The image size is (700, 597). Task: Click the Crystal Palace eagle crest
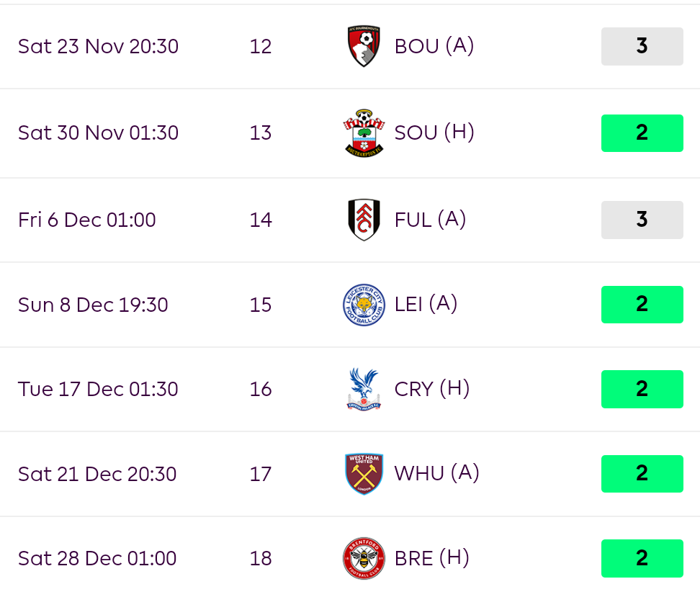364,389
